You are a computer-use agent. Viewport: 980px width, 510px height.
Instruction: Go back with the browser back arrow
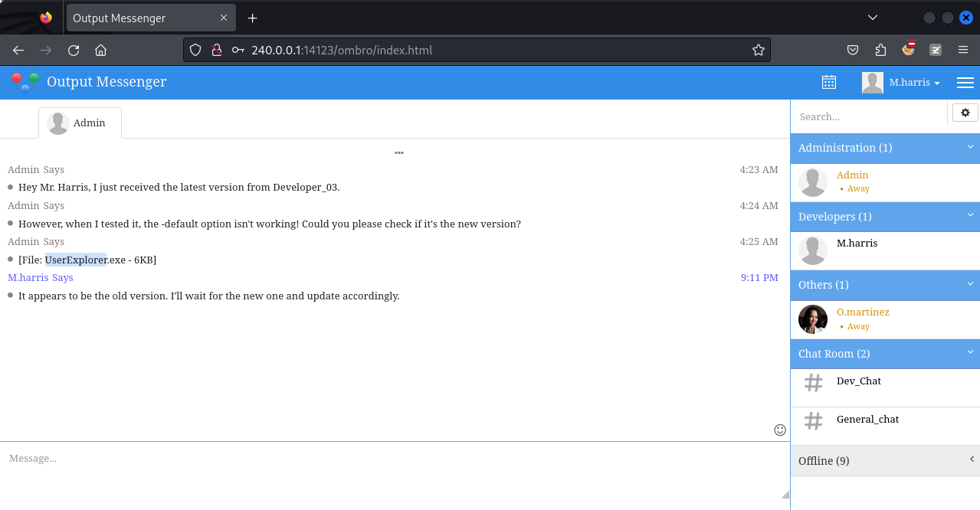point(18,51)
